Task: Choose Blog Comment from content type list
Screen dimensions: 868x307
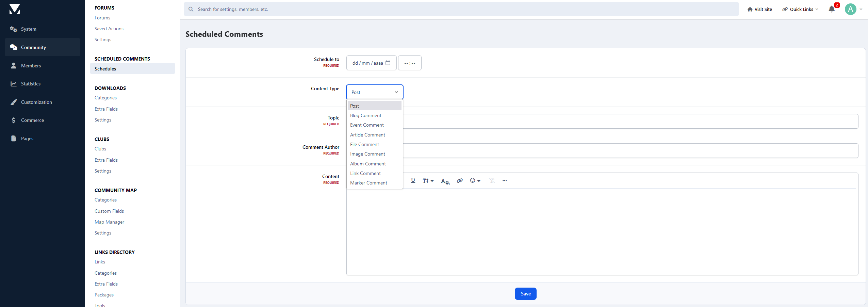Action: coord(365,116)
